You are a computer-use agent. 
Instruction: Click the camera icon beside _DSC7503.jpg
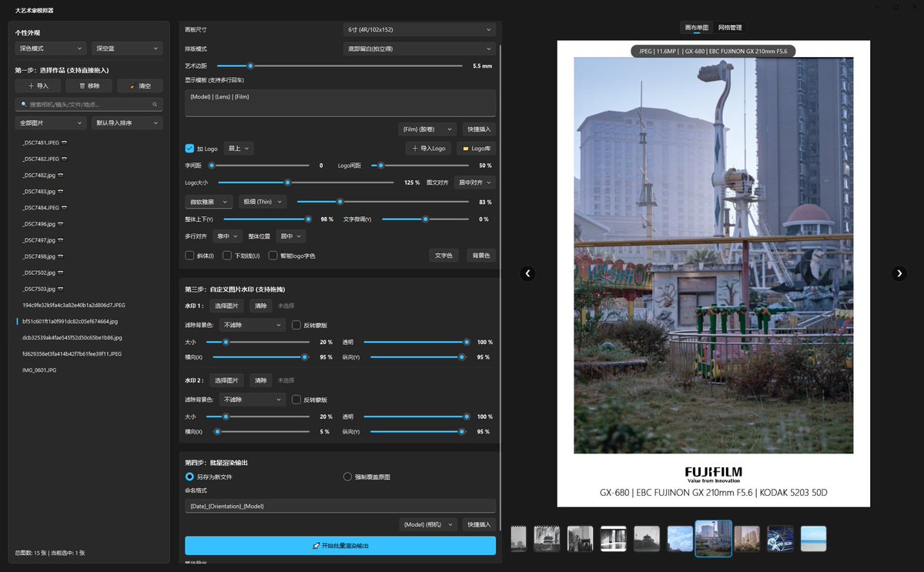tap(59, 289)
